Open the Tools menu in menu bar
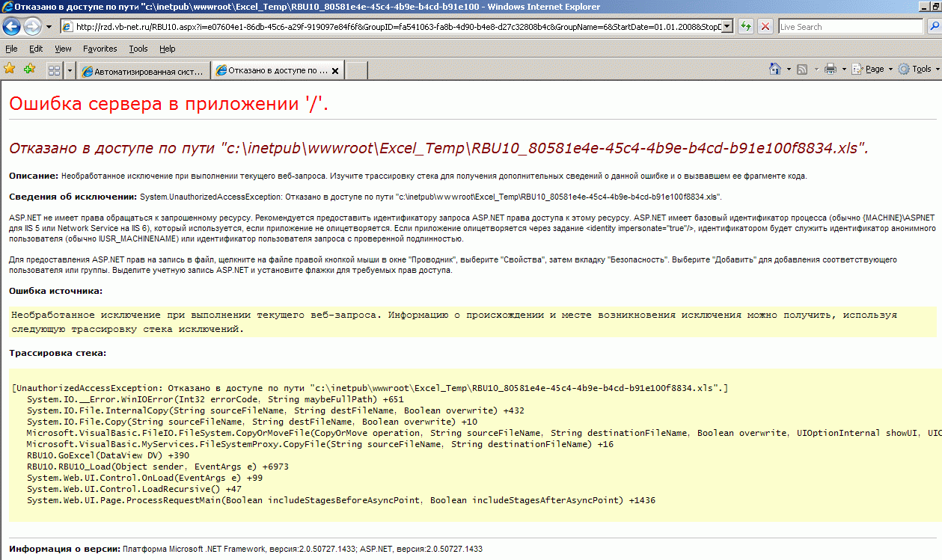The image size is (942, 560). 138,49
